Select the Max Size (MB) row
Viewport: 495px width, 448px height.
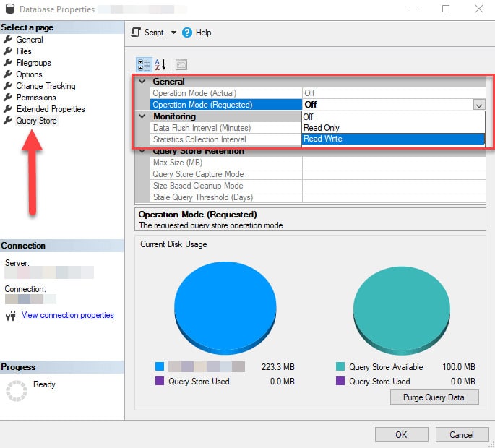tap(318, 163)
